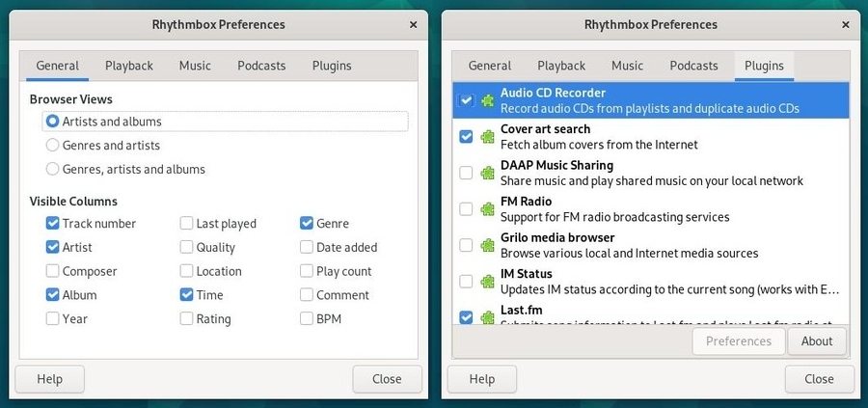The height and width of the screenshot is (408, 868).
Task: Open the Podcasts tab in right window
Action: pos(693,66)
